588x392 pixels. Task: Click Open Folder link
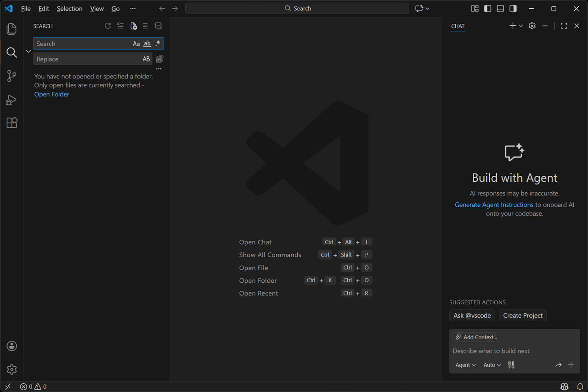pos(51,94)
